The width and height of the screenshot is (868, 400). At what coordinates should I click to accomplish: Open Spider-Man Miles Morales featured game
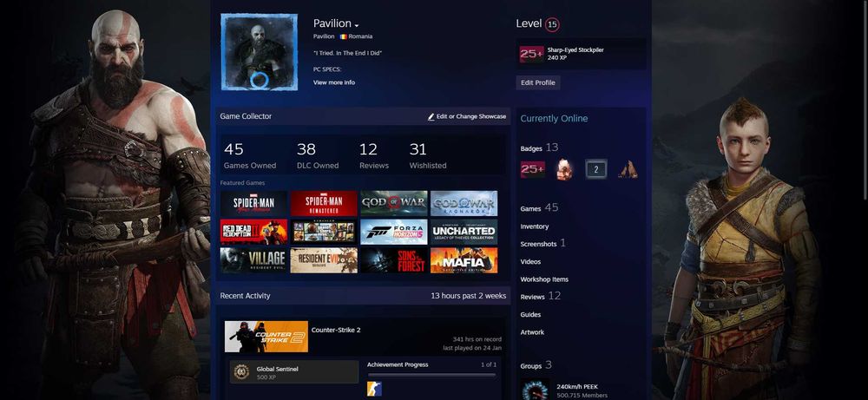coord(253,203)
